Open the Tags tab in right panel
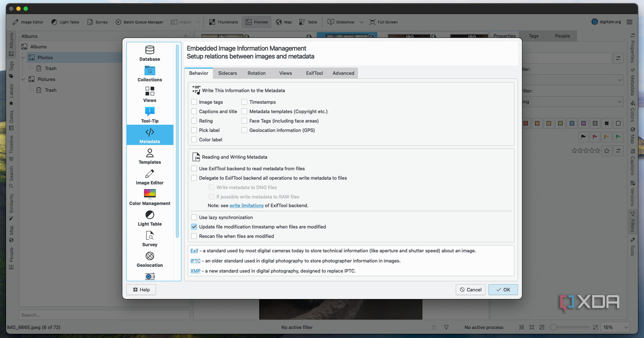644x338 pixels. point(534,36)
